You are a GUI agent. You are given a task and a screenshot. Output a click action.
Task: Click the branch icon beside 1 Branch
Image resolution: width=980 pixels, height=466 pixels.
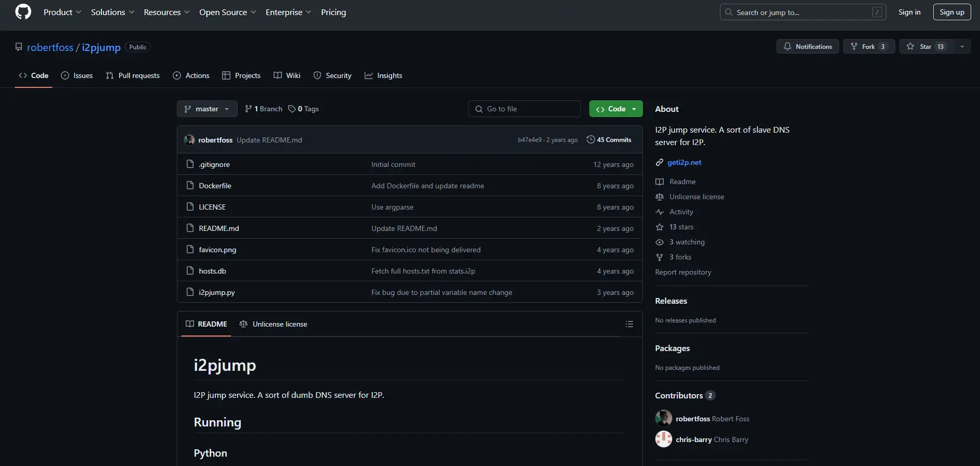click(249, 109)
